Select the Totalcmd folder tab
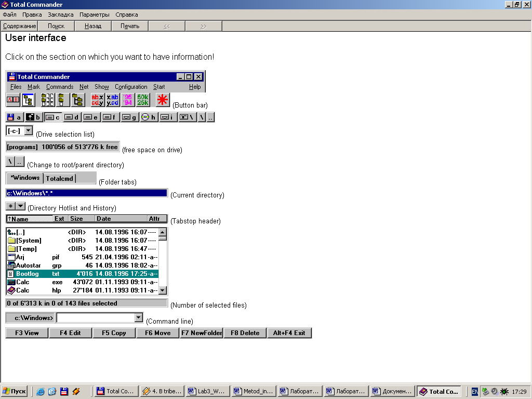The image size is (532, 399). (x=59, y=179)
